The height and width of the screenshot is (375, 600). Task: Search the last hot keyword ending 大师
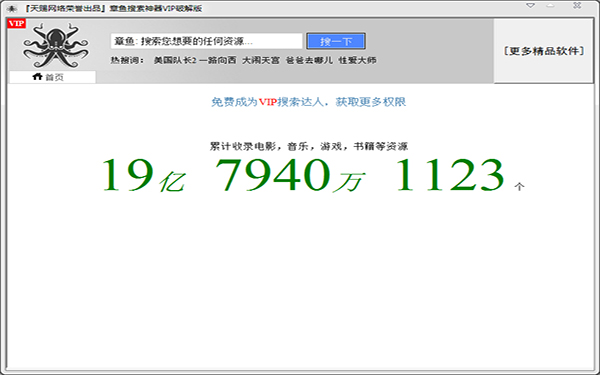click(x=357, y=60)
